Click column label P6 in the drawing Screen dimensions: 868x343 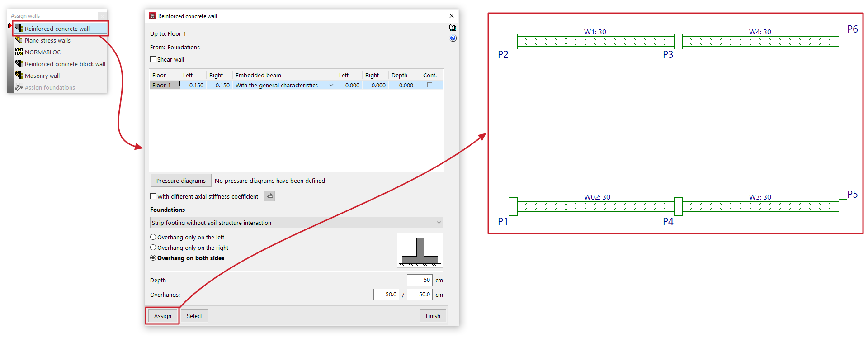pos(853,29)
